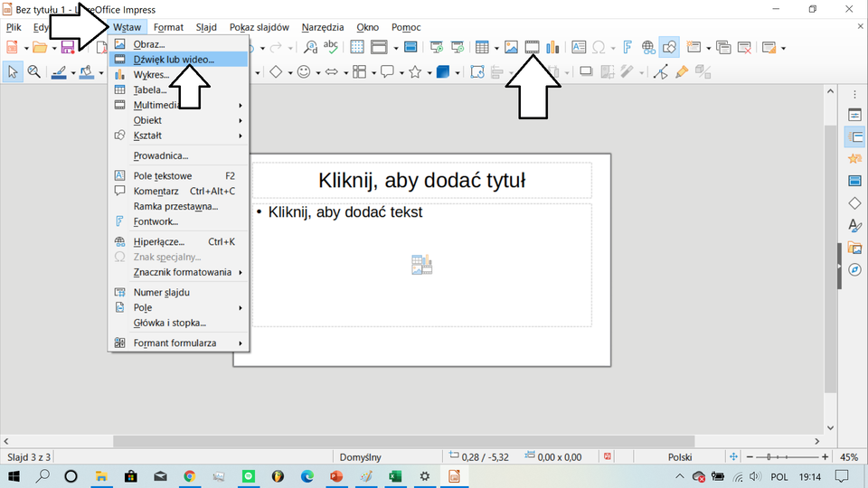Open the Stars and Banners dropdown arrow

point(429,72)
